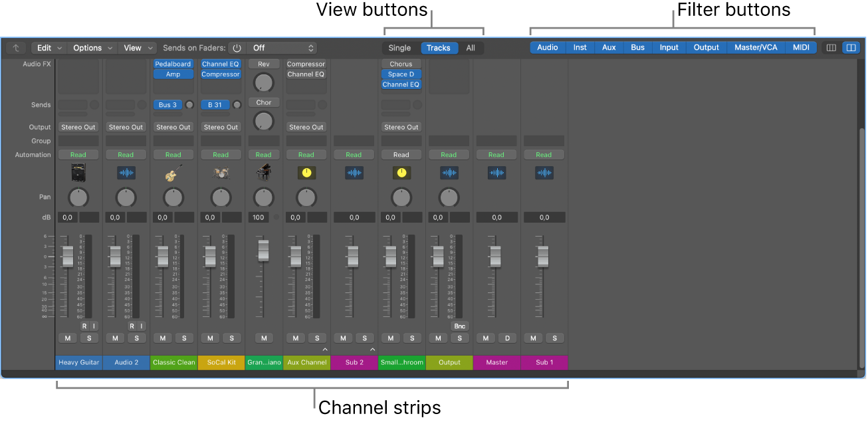Click the up arrow button left of Edit
This screenshot has width=868, height=426.
[x=16, y=48]
